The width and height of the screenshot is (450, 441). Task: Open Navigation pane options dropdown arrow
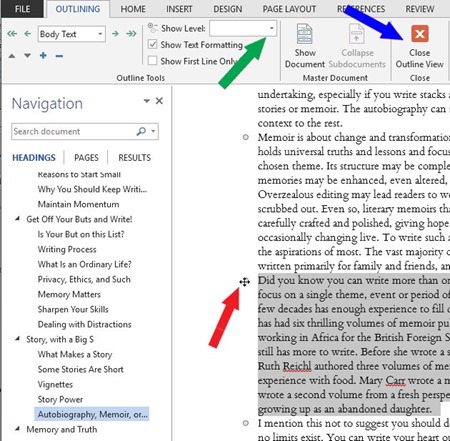click(x=146, y=101)
